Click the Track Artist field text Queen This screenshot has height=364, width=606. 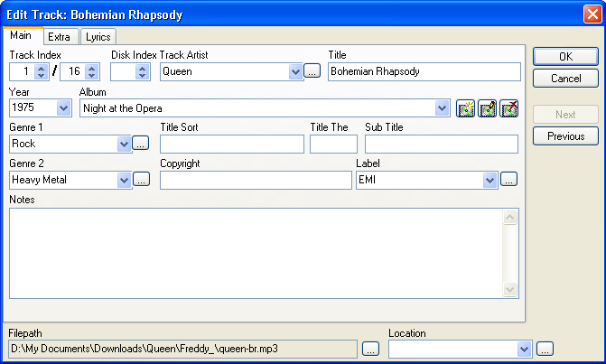[x=177, y=71]
